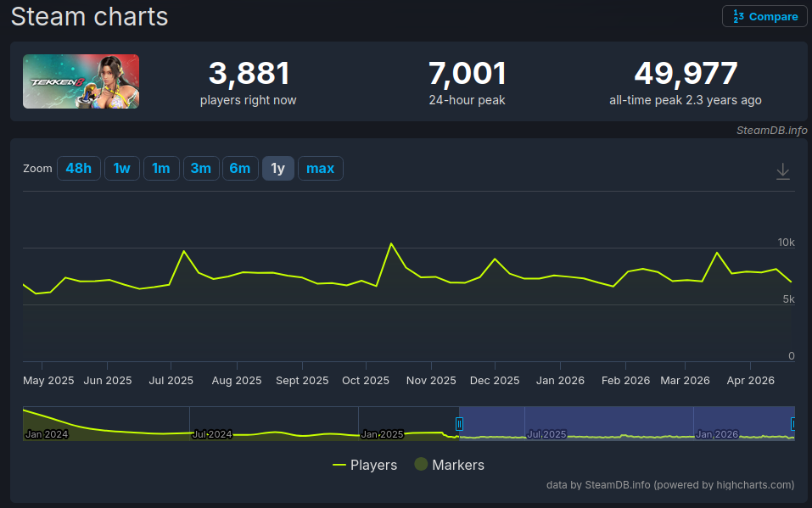Select the 48h zoom range
Image resolution: width=812 pixels, height=508 pixels.
point(79,168)
